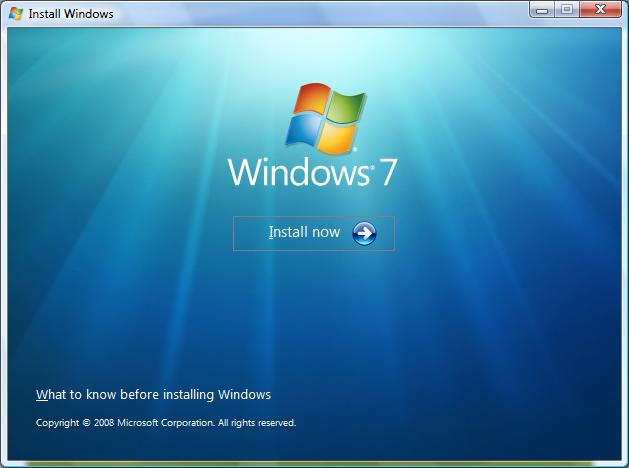The width and height of the screenshot is (629, 468).
Task: Open What to know before installing Windows
Action: 153,395
